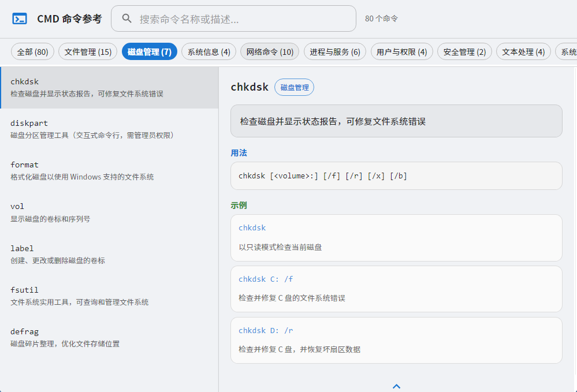577x392 pixels.
Task: View the vol command details
Action: (110, 212)
